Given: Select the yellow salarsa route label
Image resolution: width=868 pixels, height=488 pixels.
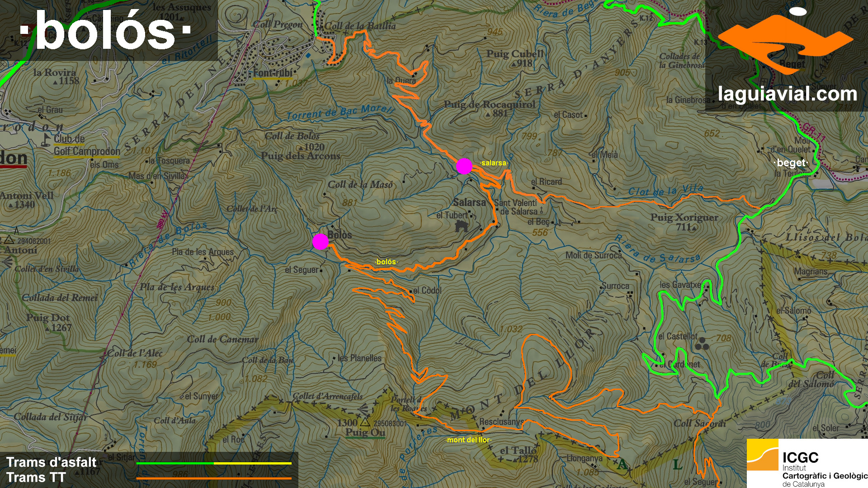Looking at the screenshot, I should point(494,163).
